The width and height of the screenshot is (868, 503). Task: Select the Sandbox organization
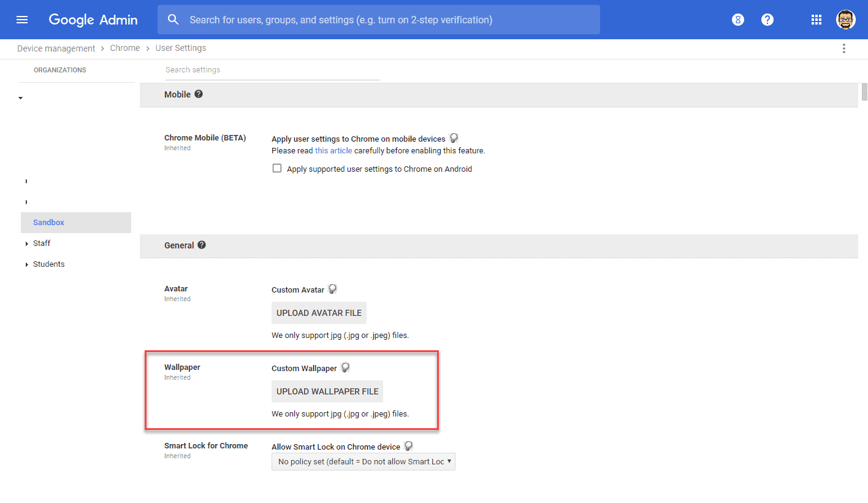(x=76, y=223)
